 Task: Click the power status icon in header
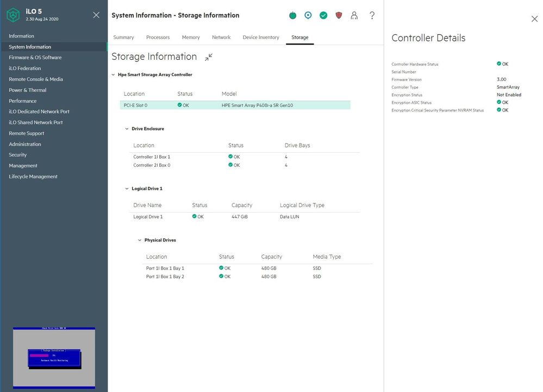293,16
